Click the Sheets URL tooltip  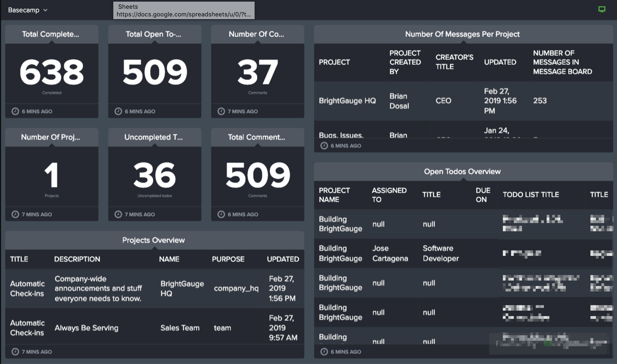(x=184, y=10)
